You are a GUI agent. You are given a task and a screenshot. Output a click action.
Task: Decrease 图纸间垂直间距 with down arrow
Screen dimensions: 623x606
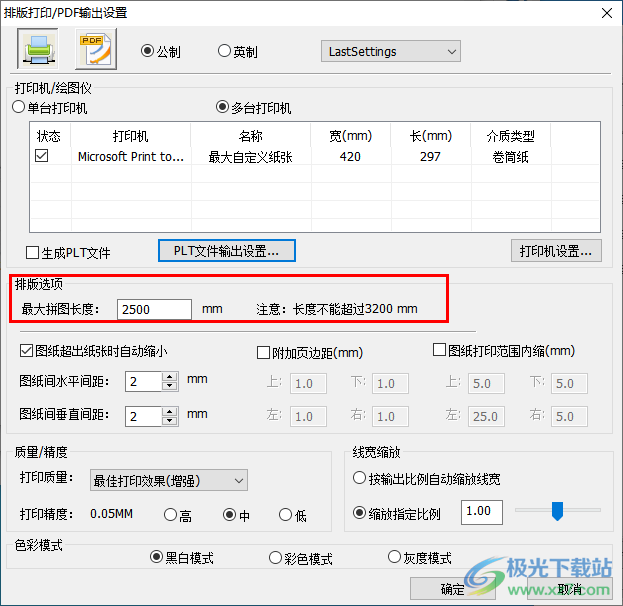tap(170, 421)
